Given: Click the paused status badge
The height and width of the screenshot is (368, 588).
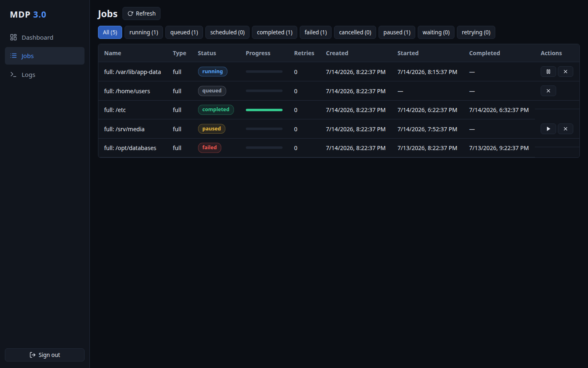Looking at the screenshot, I should coord(212,129).
